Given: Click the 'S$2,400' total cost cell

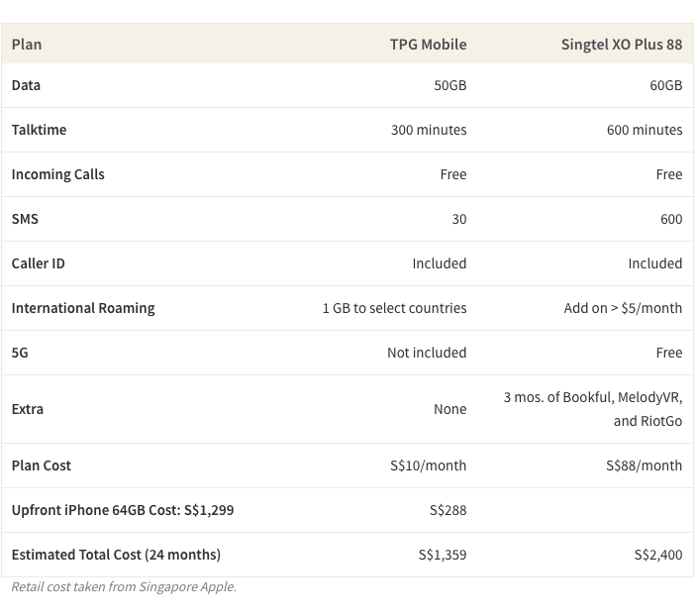Looking at the screenshot, I should (x=658, y=555).
